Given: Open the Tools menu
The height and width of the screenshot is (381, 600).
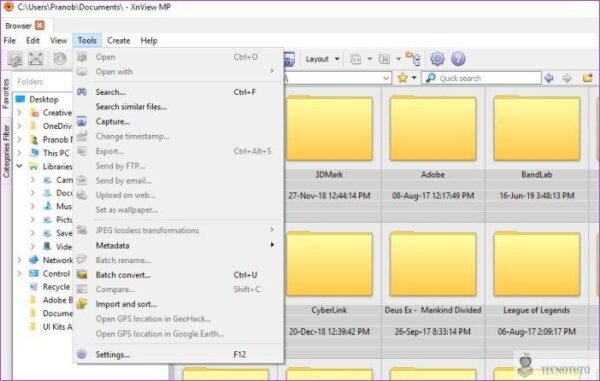Looking at the screenshot, I should [87, 41].
